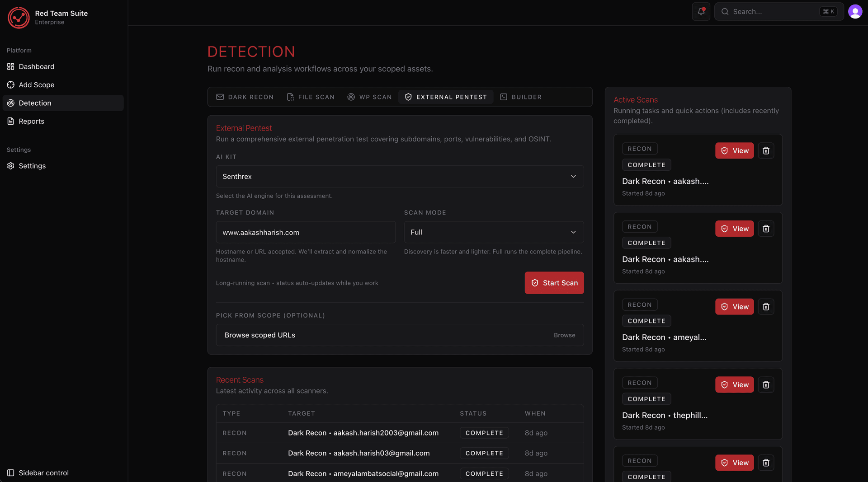Open the Dashboard from the sidebar
Viewport: 868px width, 482px height.
coord(36,66)
